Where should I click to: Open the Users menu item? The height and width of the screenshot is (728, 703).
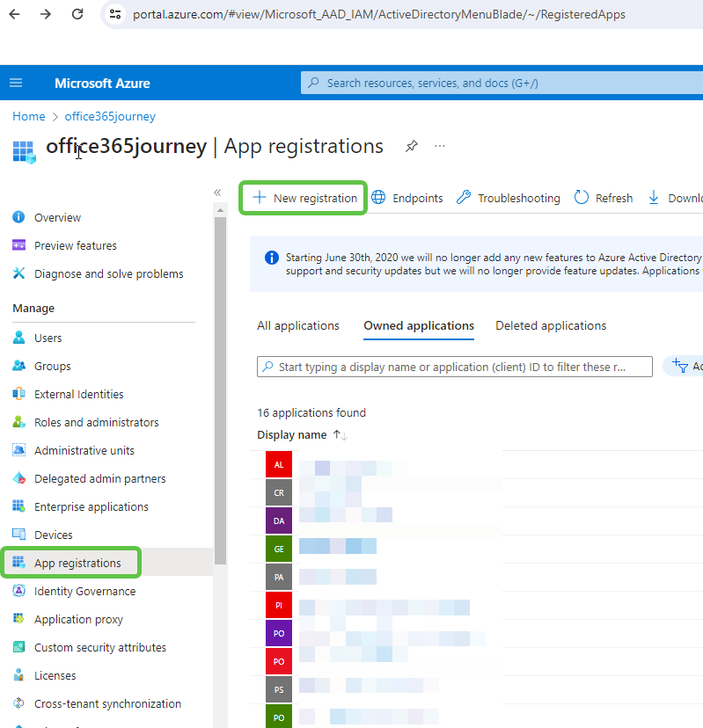pyautogui.click(x=48, y=338)
